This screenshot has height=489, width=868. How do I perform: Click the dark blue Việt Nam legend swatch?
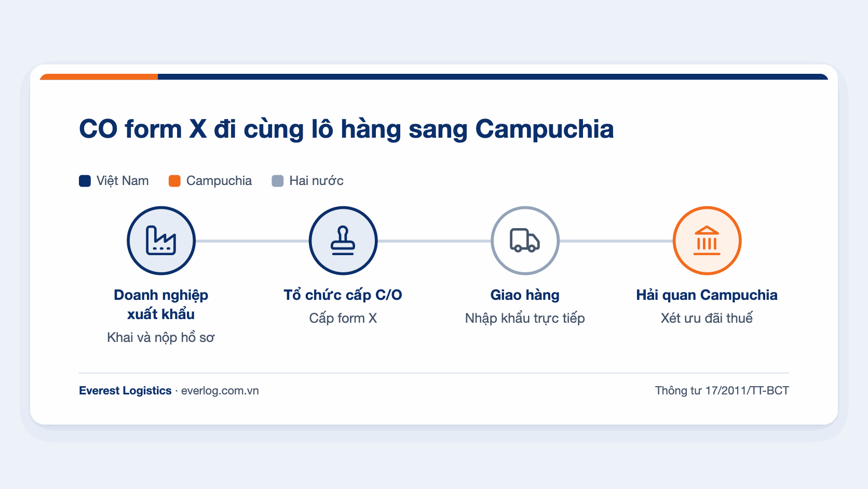[85, 181]
